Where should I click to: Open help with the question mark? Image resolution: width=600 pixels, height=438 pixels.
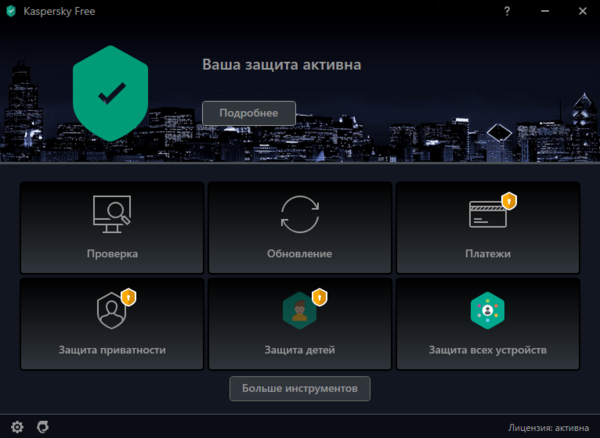click(507, 11)
